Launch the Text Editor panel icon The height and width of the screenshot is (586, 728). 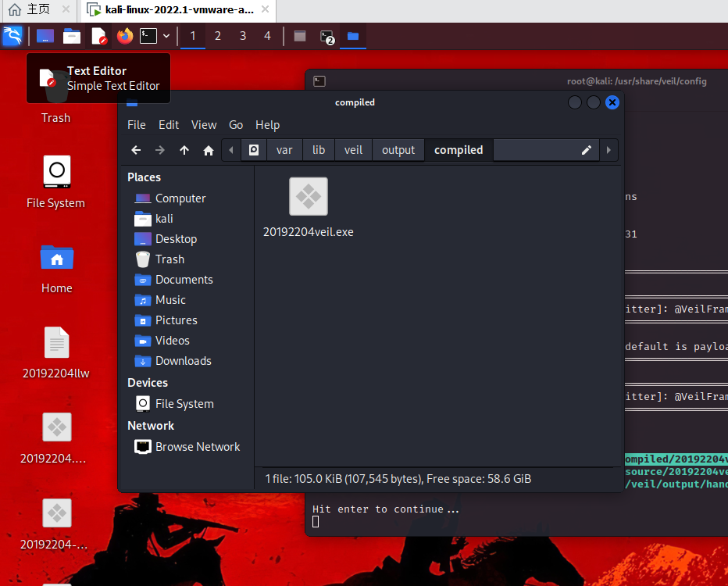[98, 36]
